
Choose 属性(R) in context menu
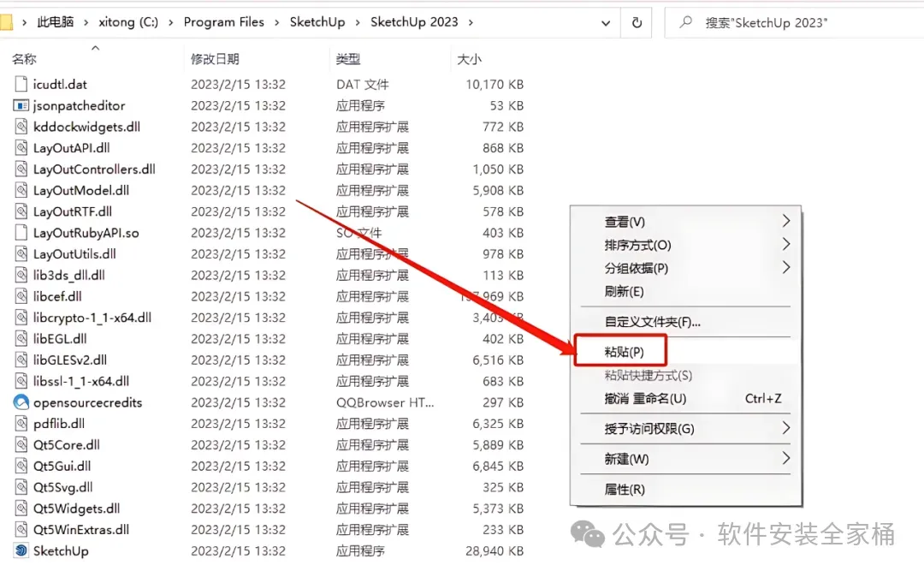tap(686, 490)
